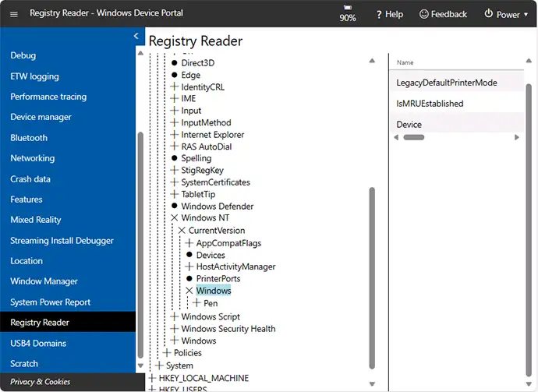Click the Name column header
The image size is (538, 392).
(x=405, y=62)
